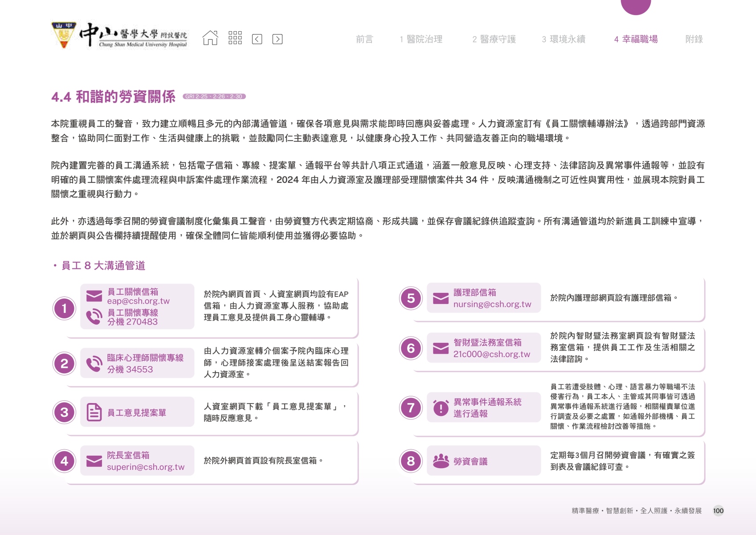Click the people icon beside 勞資會議
Viewport: 756px width, 535px height.
point(441,461)
